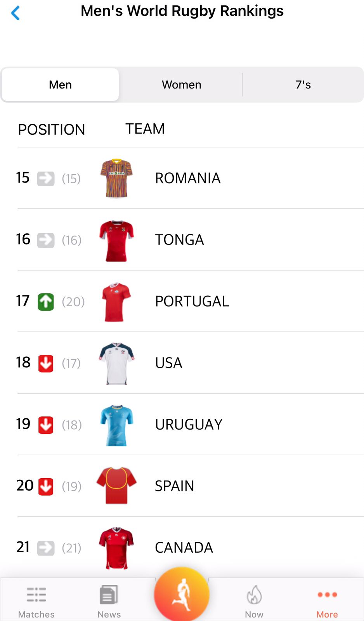Open the Now flame icon
The image size is (364, 621).
[254, 595]
